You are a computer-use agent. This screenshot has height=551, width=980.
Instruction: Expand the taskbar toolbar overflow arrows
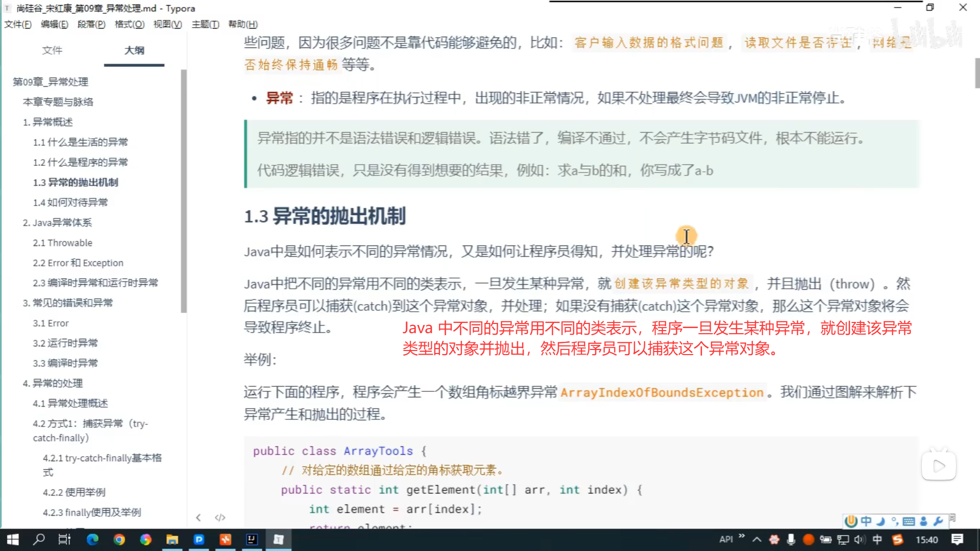pyautogui.click(x=742, y=536)
